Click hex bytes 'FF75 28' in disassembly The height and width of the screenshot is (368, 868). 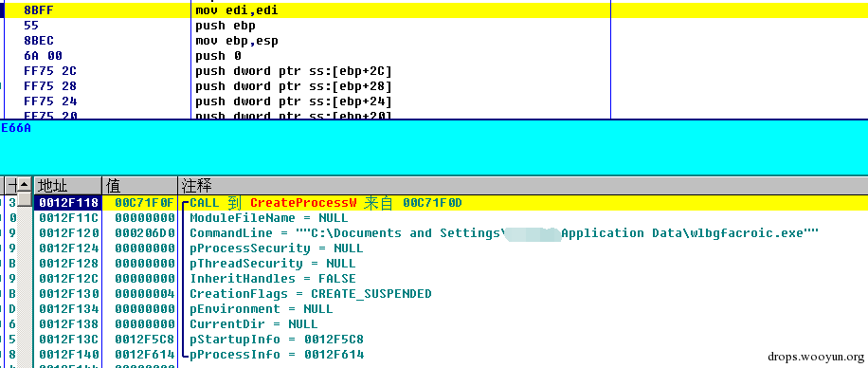pyautogui.click(x=50, y=86)
